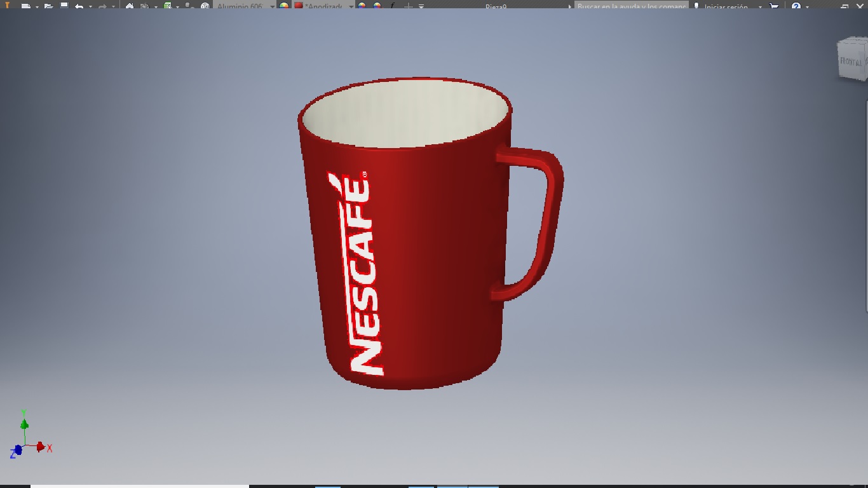
Task: Click the help question mark icon
Action: point(796,6)
